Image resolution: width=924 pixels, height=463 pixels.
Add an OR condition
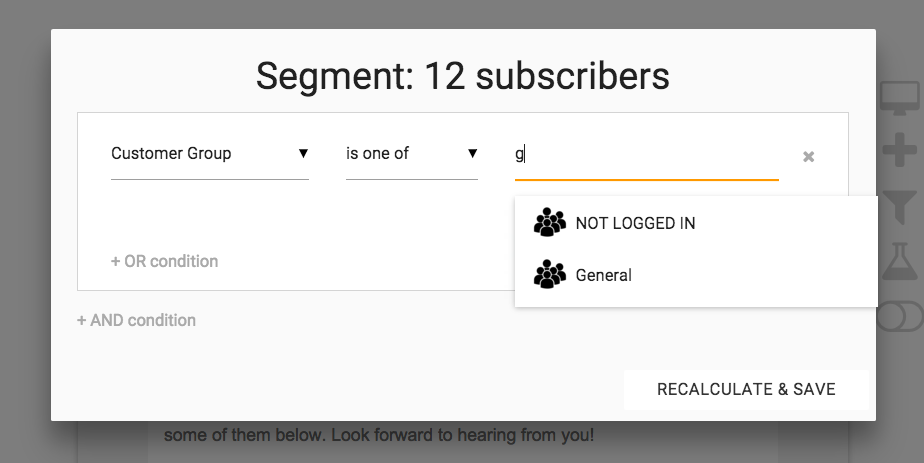tap(164, 261)
